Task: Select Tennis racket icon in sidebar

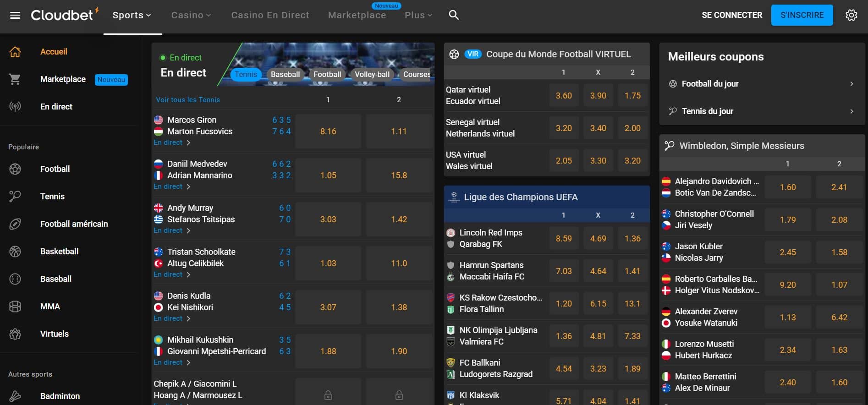Action: [x=15, y=197]
